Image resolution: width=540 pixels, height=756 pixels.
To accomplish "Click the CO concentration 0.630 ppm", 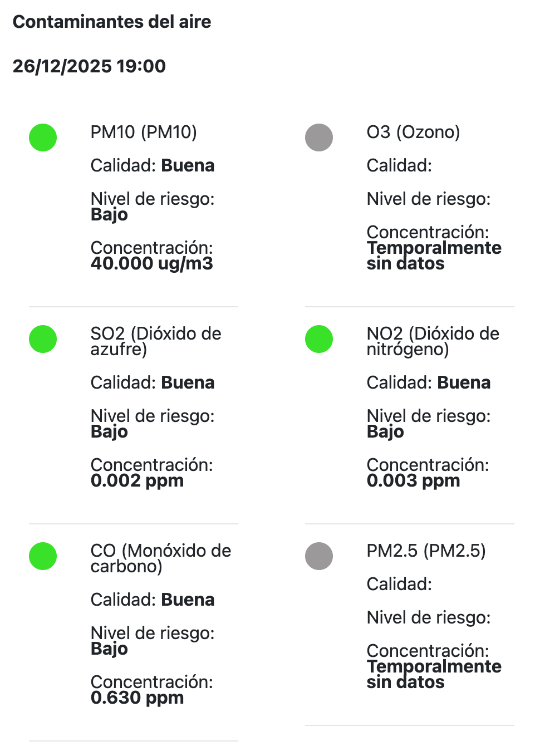I will (x=137, y=698).
